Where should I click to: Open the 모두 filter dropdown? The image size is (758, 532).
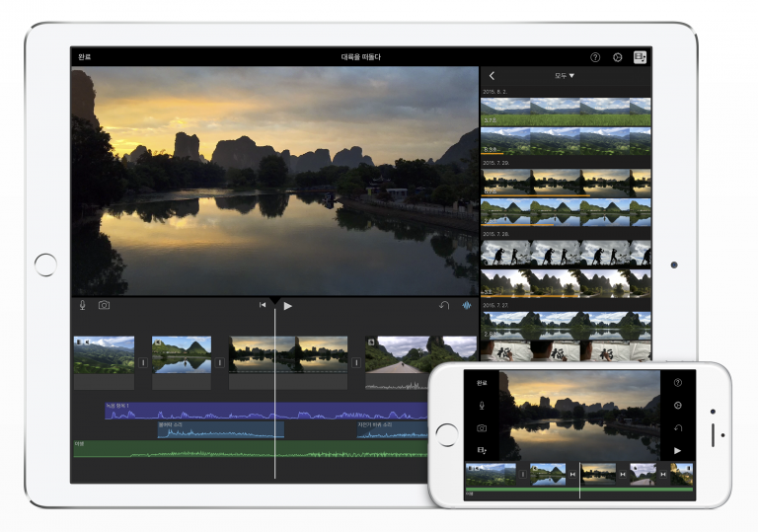565,76
